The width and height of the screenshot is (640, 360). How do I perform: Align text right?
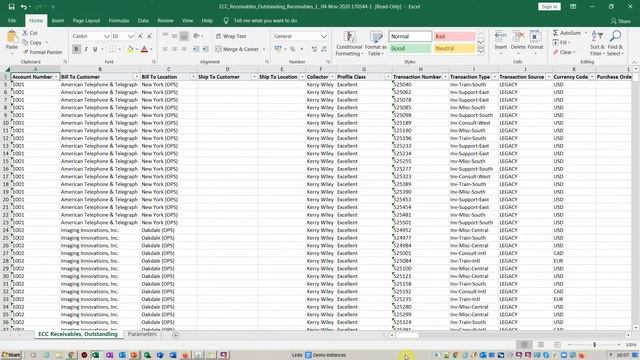coord(184,49)
